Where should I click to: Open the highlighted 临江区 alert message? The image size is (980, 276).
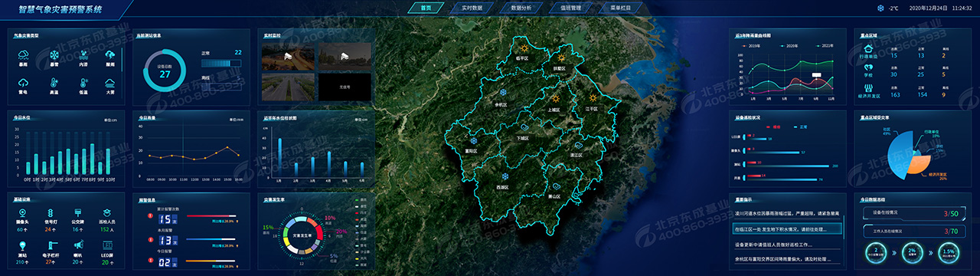tap(788, 228)
